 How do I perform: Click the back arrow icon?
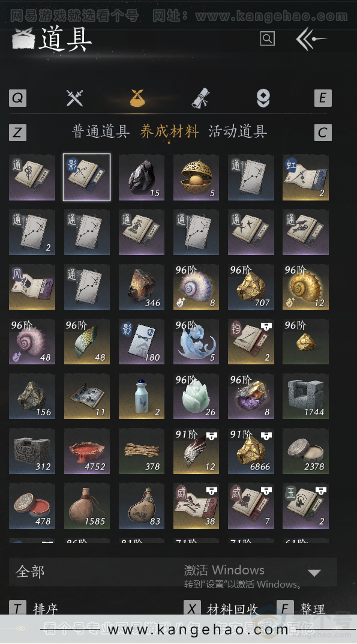311,39
